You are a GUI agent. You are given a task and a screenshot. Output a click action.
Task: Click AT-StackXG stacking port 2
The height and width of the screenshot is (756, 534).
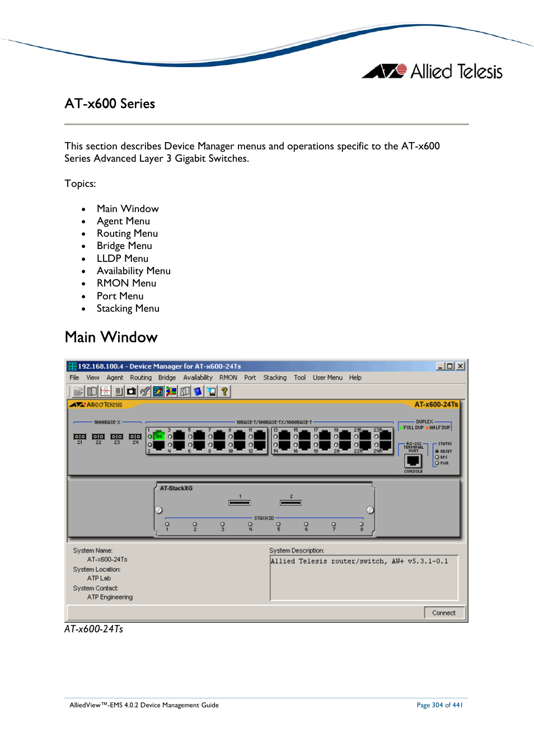pyautogui.click(x=291, y=503)
